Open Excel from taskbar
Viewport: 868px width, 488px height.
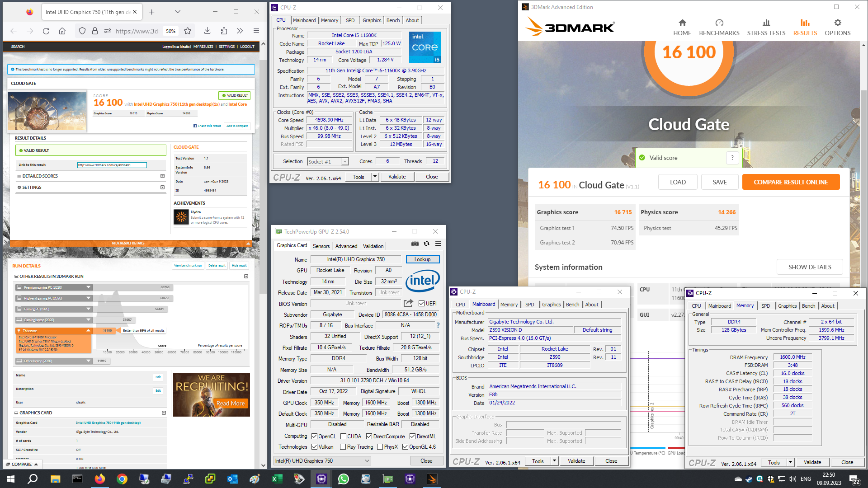tap(277, 479)
